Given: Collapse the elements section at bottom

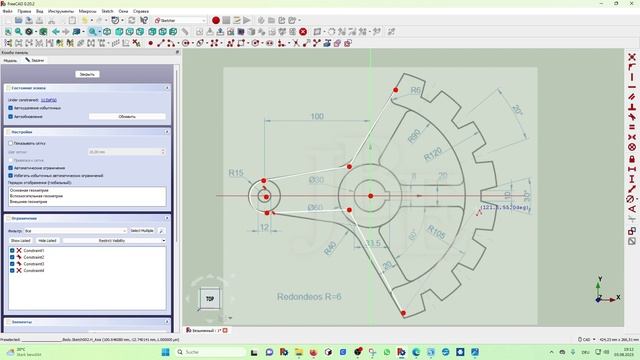Looking at the screenshot, I should point(167,322).
